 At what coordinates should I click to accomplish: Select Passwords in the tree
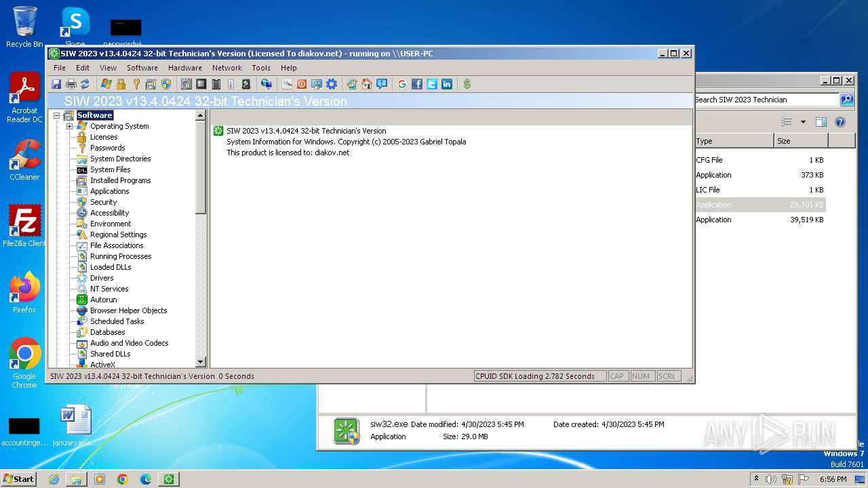pyautogui.click(x=108, y=148)
